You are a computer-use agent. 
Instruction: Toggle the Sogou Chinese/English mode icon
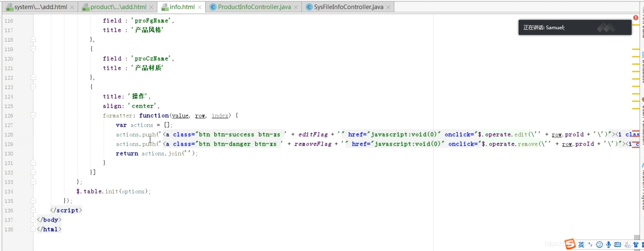coord(581,245)
